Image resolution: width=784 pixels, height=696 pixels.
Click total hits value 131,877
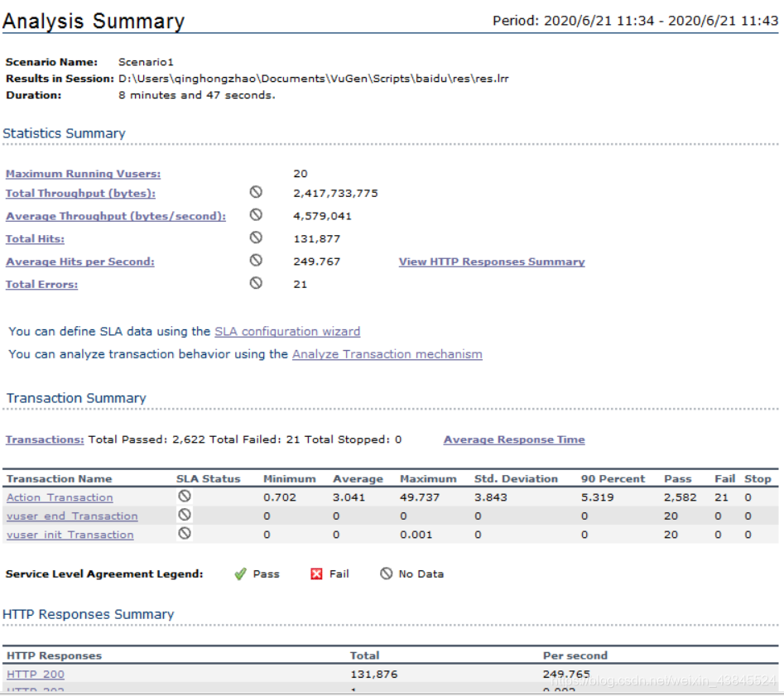click(x=316, y=239)
